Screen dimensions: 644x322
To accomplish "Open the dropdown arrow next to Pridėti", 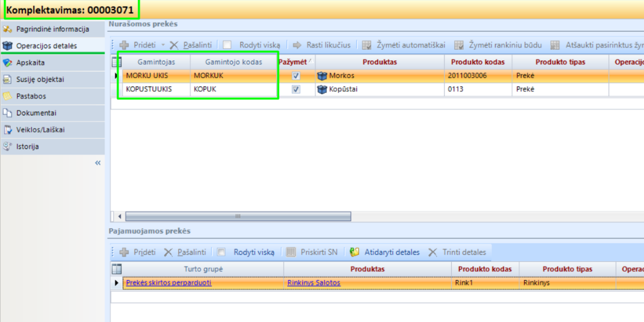I will 163,45.
